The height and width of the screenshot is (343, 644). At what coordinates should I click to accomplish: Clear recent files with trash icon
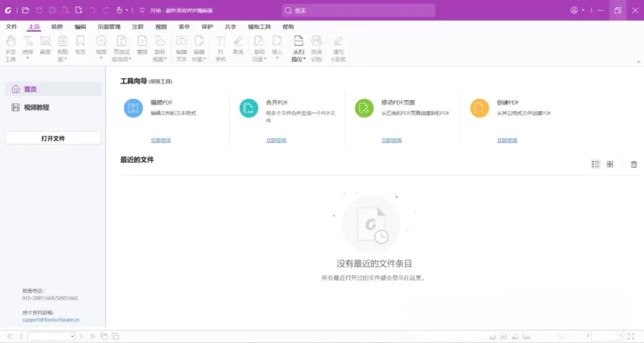click(634, 164)
